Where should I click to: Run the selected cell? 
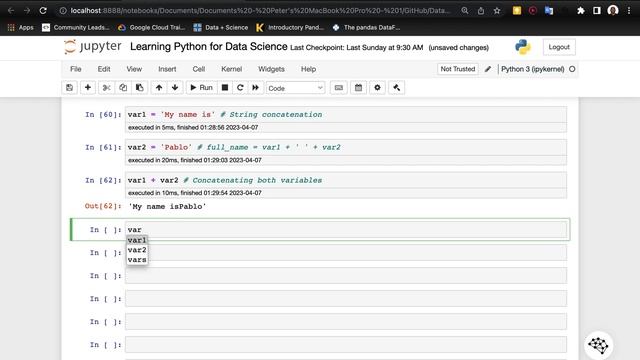201,88
